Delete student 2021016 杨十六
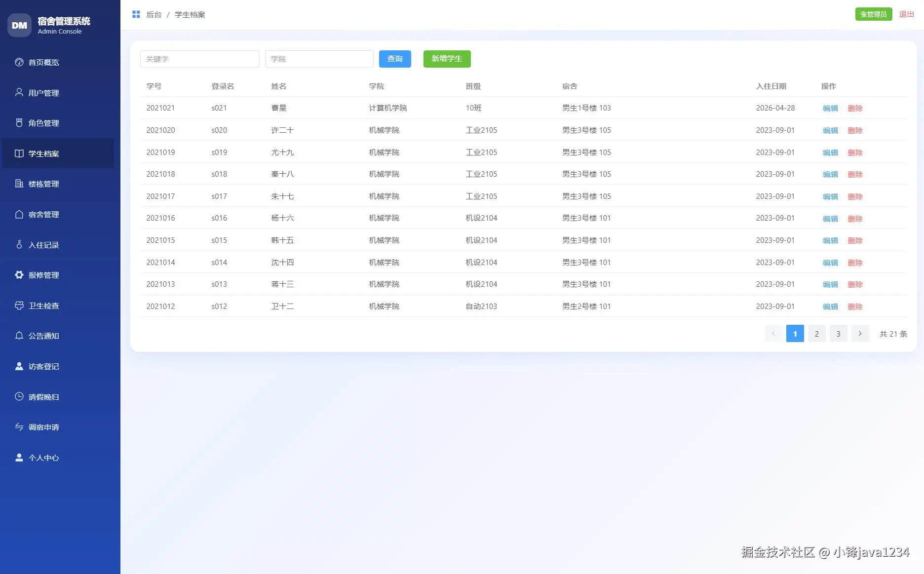 pos(855,219)
